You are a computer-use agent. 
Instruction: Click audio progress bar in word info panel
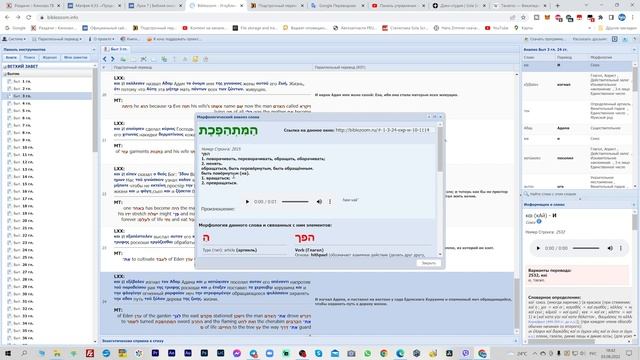586,248
